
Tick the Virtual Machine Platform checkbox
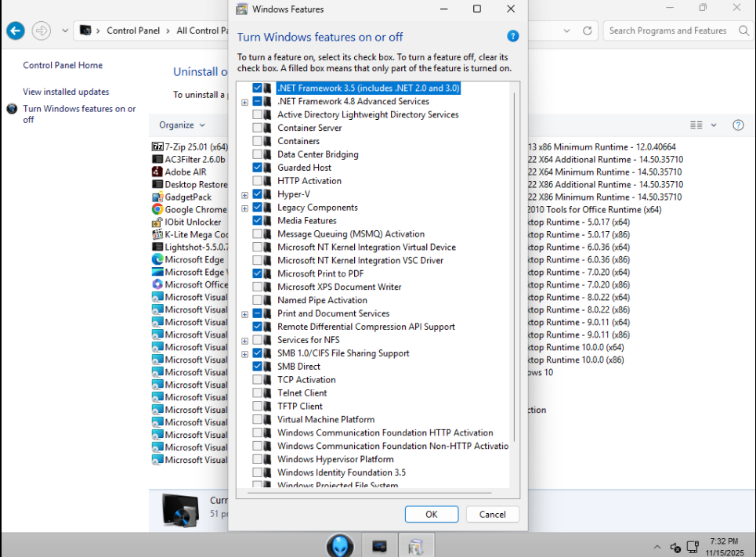pos(257,420)
